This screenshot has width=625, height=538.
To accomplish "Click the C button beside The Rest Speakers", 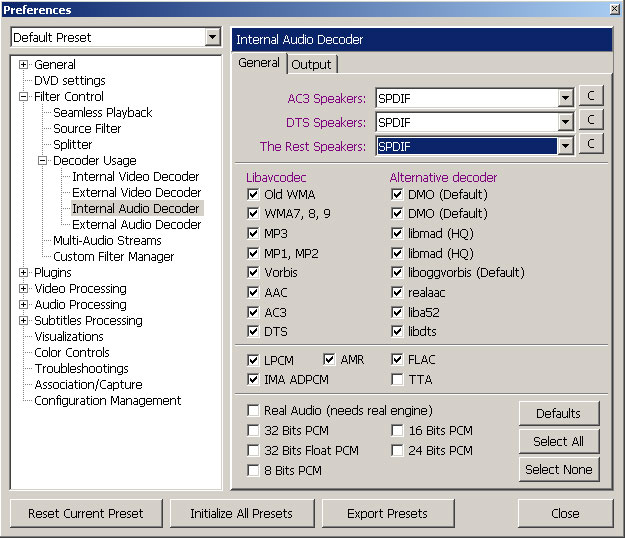I will click(x=591, y=143).
